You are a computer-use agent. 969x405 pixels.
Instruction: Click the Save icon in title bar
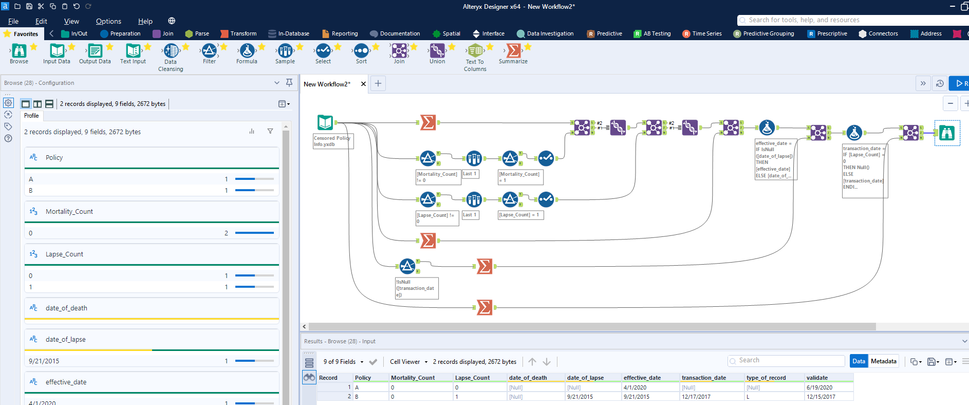[30, 6]
